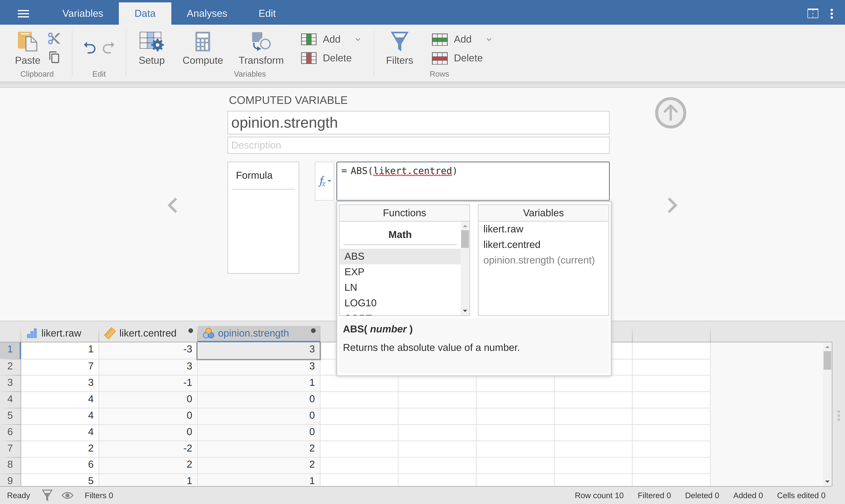Delete the selected row
This screenshot has height=504, width=845.
coord(457,58)
